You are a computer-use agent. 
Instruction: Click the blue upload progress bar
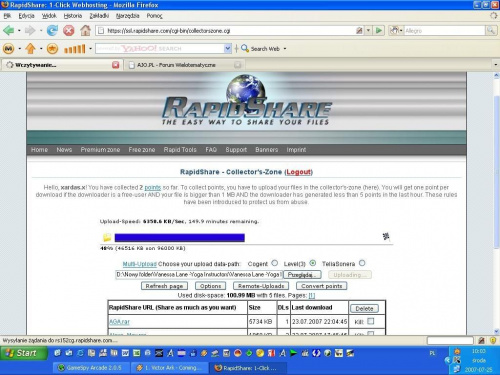click(180, 238)
